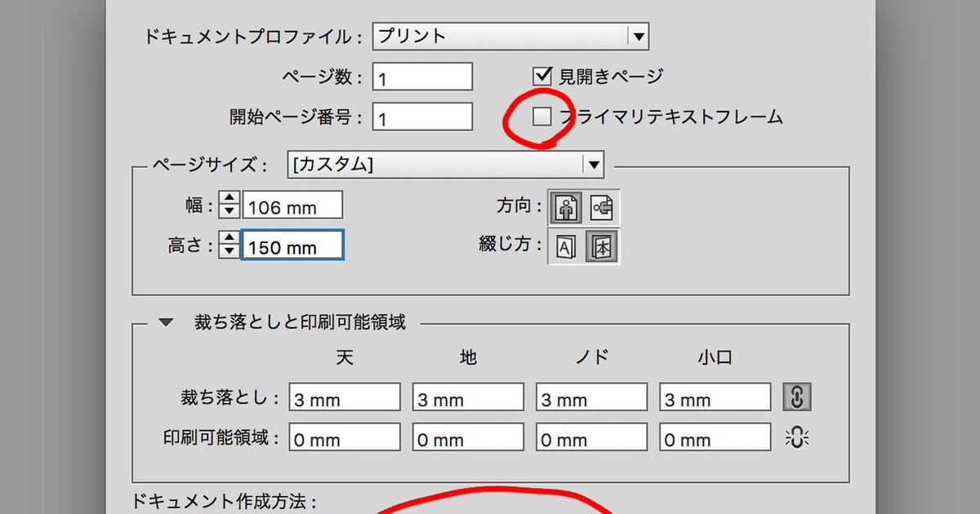Click the 開始ページ番号 input field

coord(422,117)
